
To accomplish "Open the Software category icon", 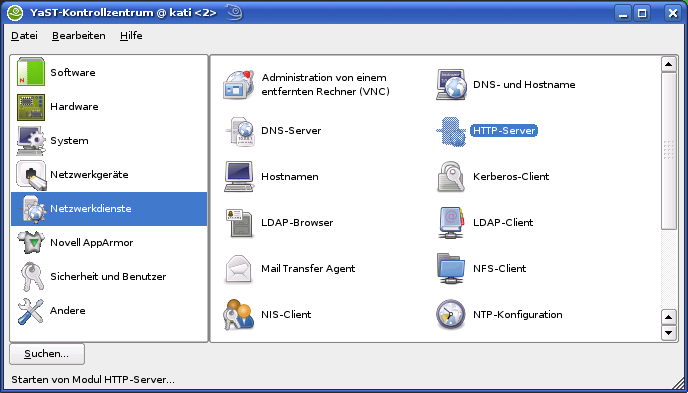I will click(x=31, y=72).
